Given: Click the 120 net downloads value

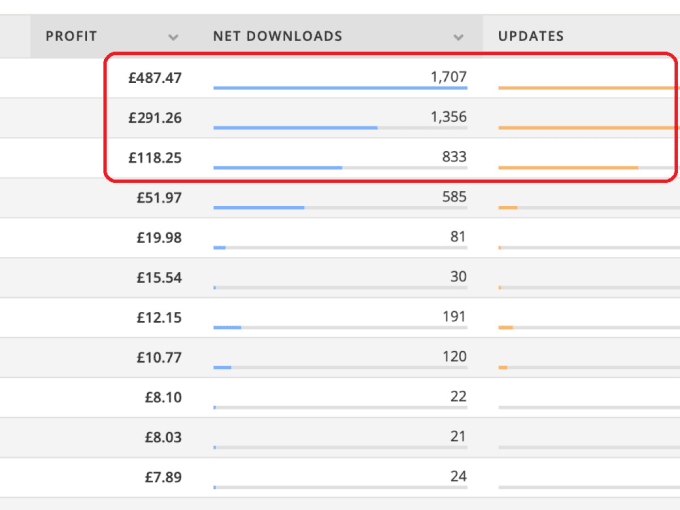Looking at the screenshot, I should tap(454, 356).
